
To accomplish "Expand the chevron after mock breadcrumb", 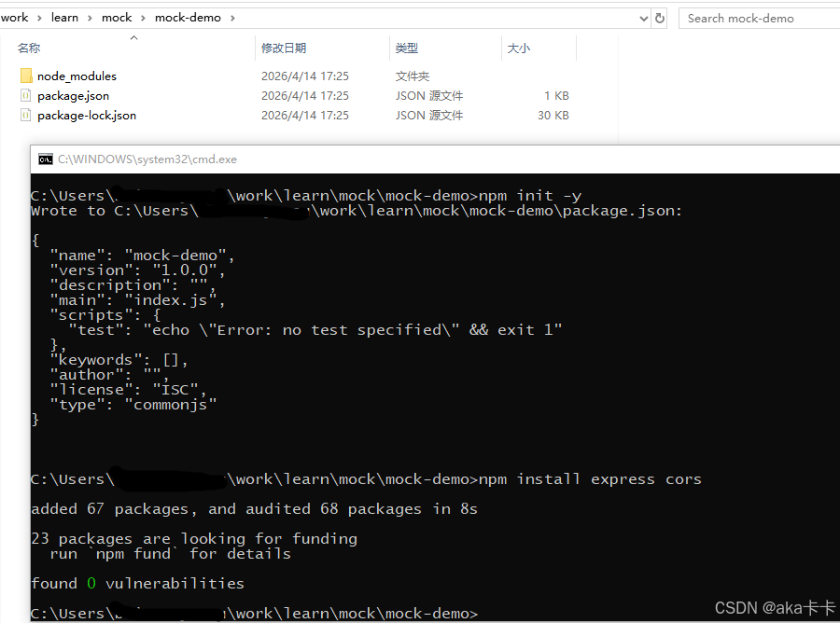I will click(x=143, y=19).
